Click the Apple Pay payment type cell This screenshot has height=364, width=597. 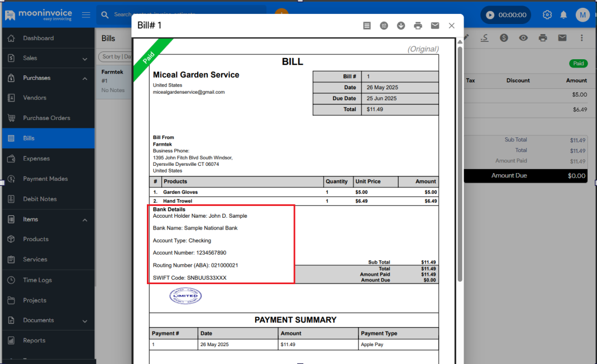click(x=398, y=344)
